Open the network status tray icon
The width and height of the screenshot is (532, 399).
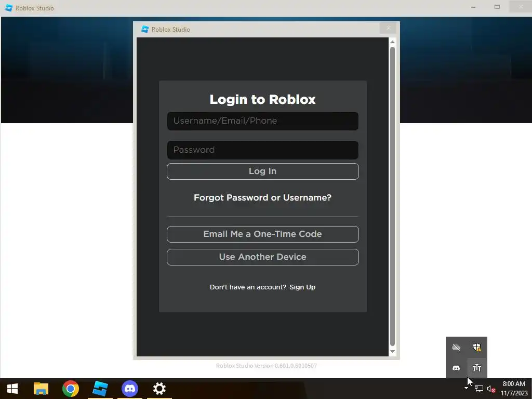tap(478, 389)
